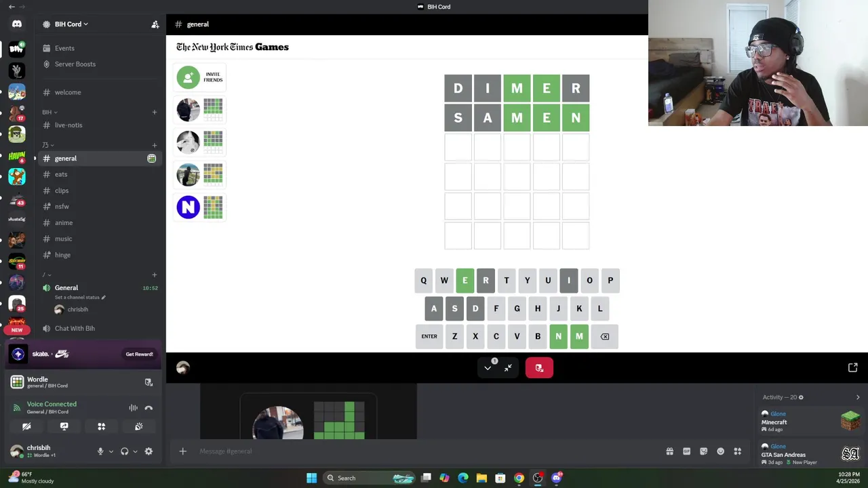Click the ENTER key on Wordle keyboard

pos(429,336)
